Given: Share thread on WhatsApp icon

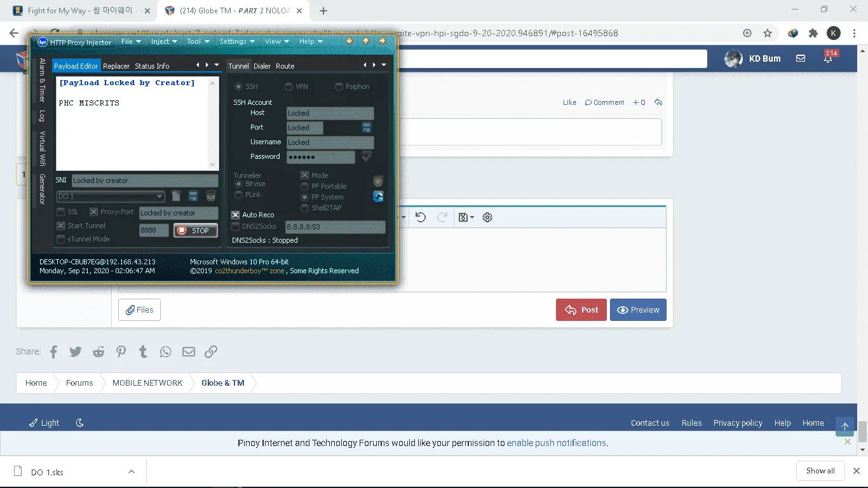Looking at the screenshot, I should click(x=166, y=351).
